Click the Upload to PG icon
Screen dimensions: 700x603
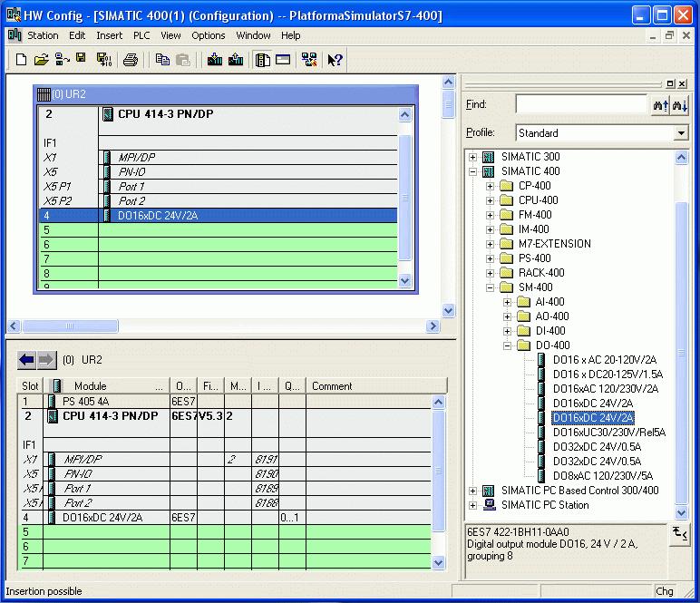pos(236,59)
